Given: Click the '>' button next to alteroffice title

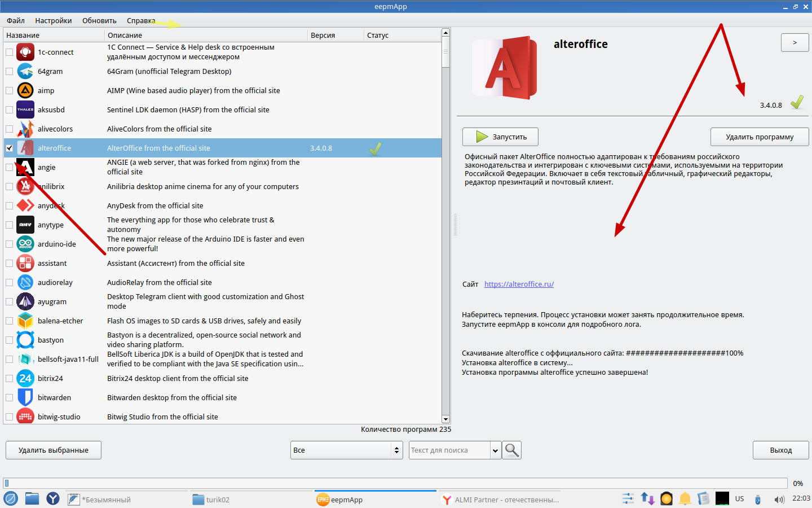Looking at the screenshot, I should click(x=795, y=42).
